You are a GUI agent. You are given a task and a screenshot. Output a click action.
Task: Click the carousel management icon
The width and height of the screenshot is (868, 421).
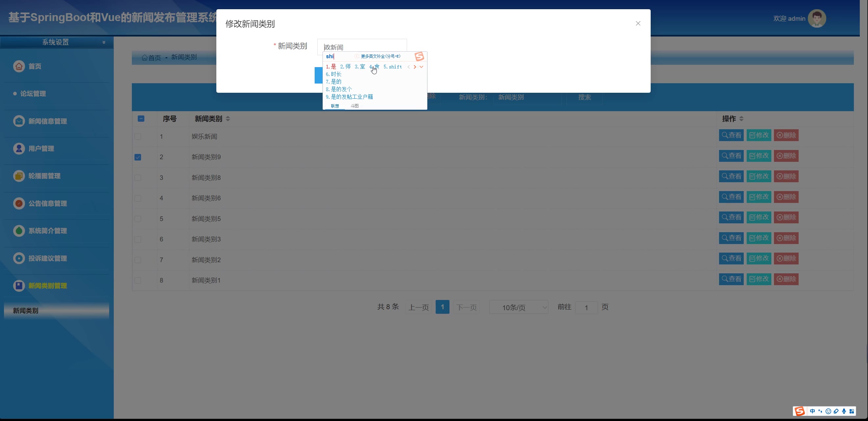point(19,176)
